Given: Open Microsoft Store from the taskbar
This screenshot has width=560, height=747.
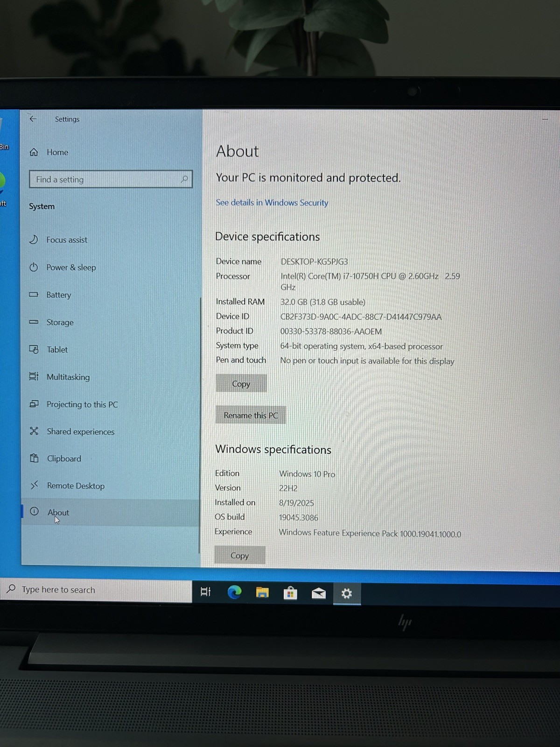Looking at the screenshot, I should click(x=290, y=593).
